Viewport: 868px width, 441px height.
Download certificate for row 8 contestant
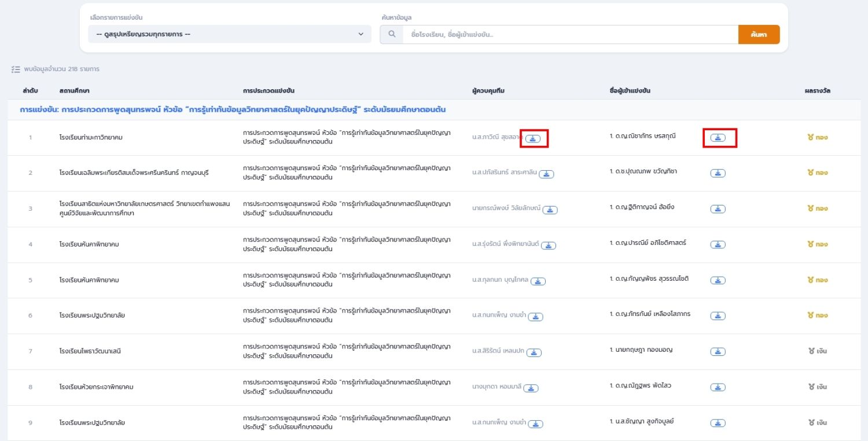(x=718, y=387)
